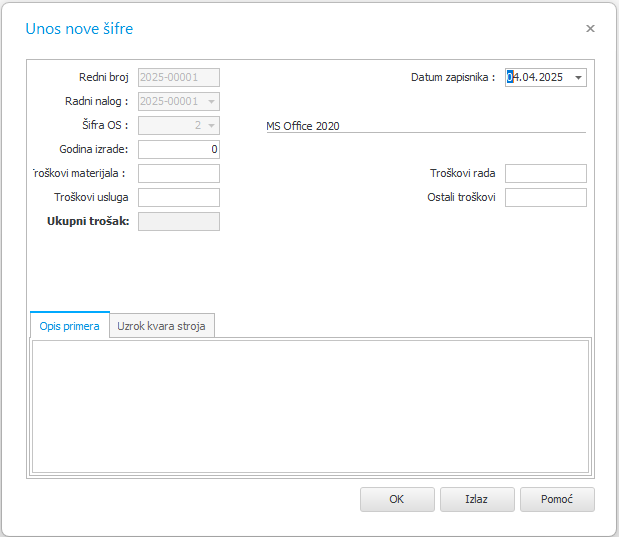Open help with the Pomoć button
The width and height of the screenshot is (619, 537).
tap(557, 499)
